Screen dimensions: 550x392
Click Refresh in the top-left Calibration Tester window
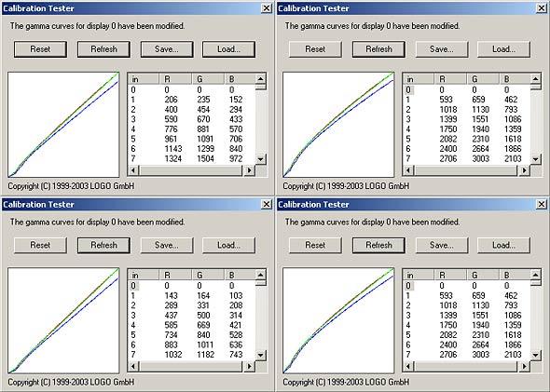point(103,49)
